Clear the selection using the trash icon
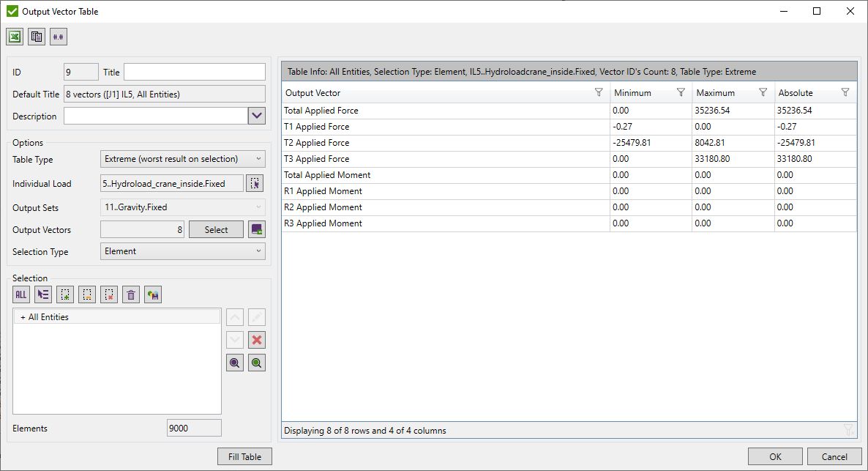 [130, 294]
